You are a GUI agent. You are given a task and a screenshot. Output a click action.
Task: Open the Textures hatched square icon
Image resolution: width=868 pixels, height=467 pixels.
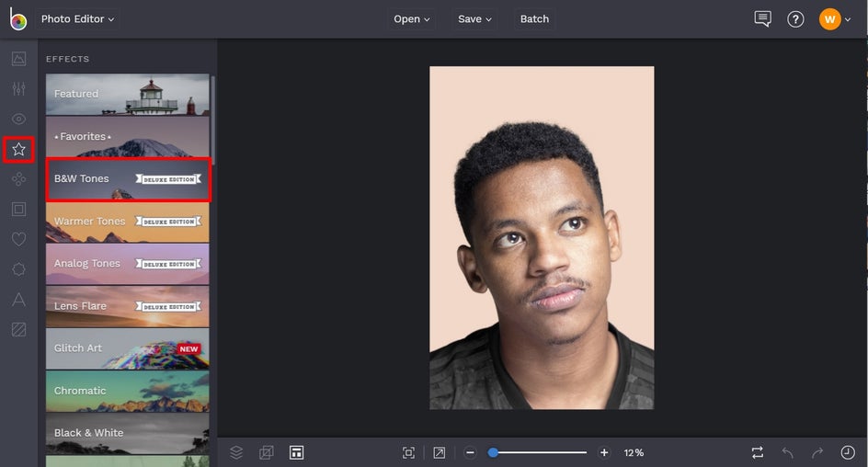[x=18, y=330]
